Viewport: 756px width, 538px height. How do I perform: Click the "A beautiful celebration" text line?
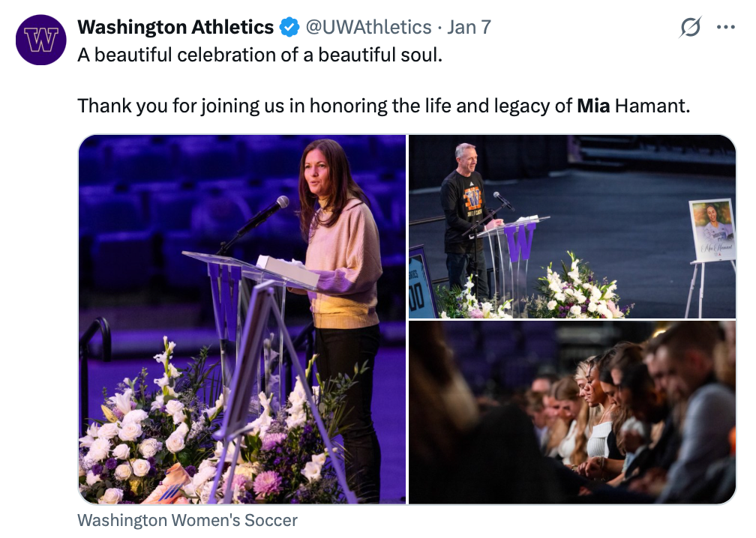click(x=260, y=56)
